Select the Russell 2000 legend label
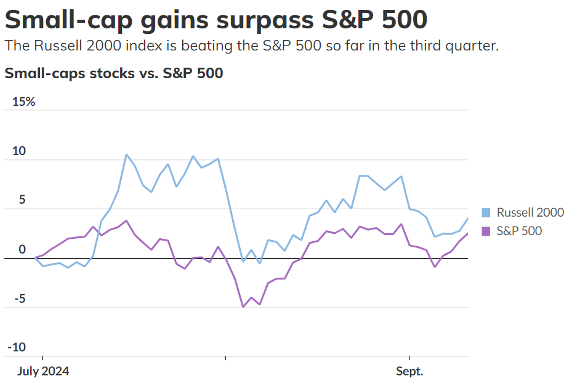Image resolution: width=588 pixels, height=384 pixels. (530, 213)
